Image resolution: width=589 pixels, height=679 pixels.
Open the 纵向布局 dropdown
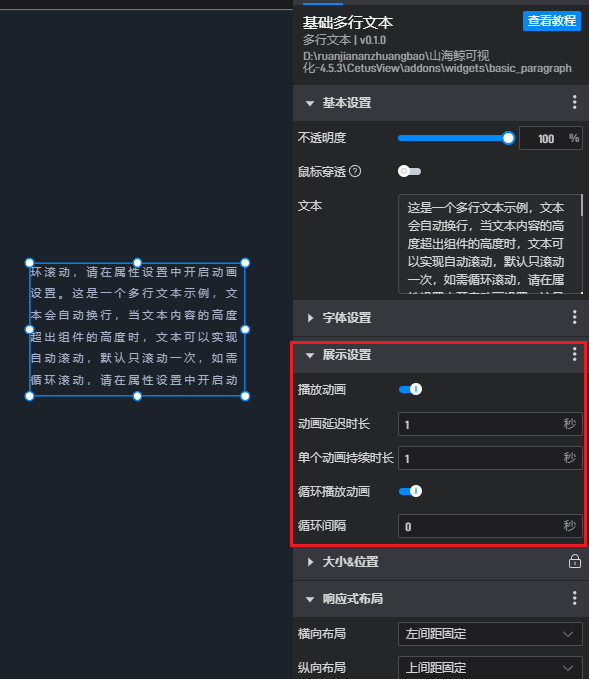pos(490,667)
